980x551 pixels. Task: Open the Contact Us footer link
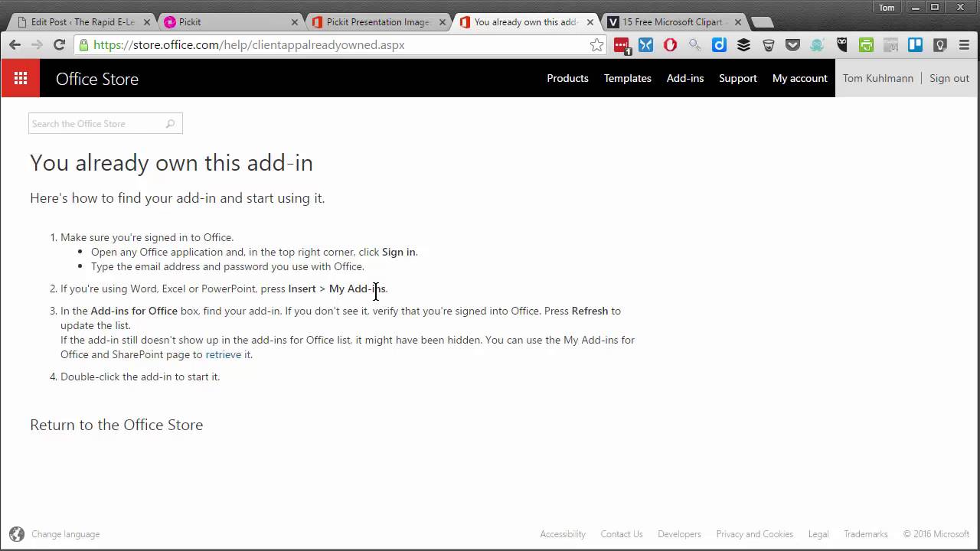point(622,534)
